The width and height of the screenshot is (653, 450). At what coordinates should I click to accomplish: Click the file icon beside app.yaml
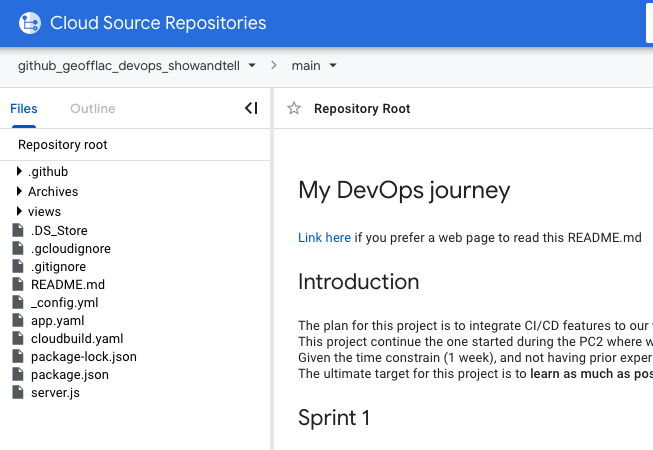(x=18, y=320)
